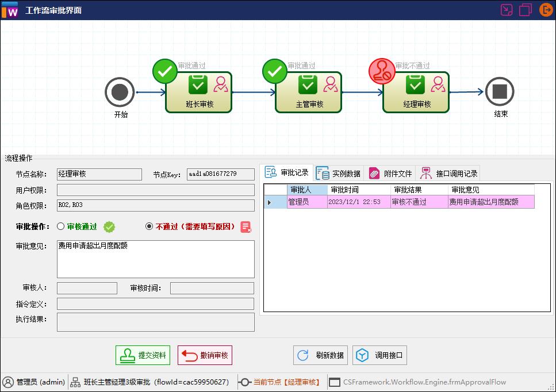Viewport: 556px width, 392px height.
Task: Select the 不通过（需要填写原因）radio option
Action: click(x=148, y=226)
